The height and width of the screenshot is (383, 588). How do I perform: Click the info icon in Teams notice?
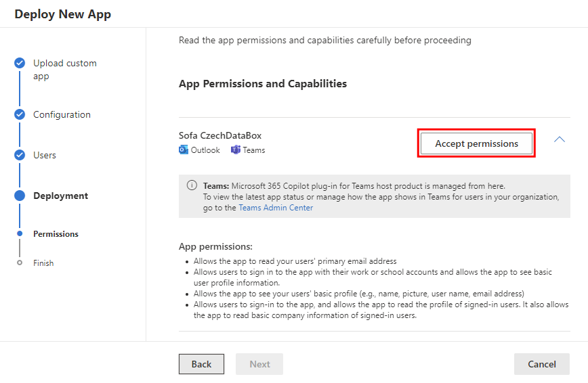pos(192,185)
